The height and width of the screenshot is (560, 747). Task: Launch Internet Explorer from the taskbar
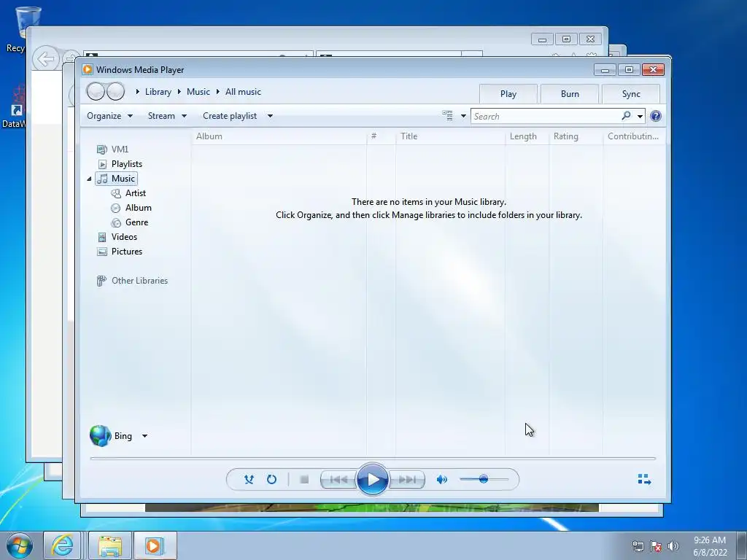click(x=63, y=545)
